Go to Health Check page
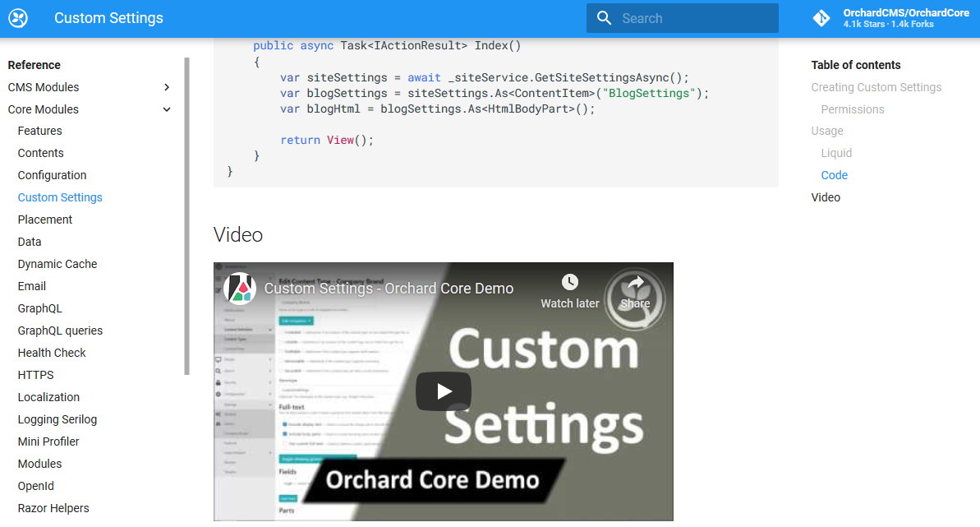 [x=52, y=353]
